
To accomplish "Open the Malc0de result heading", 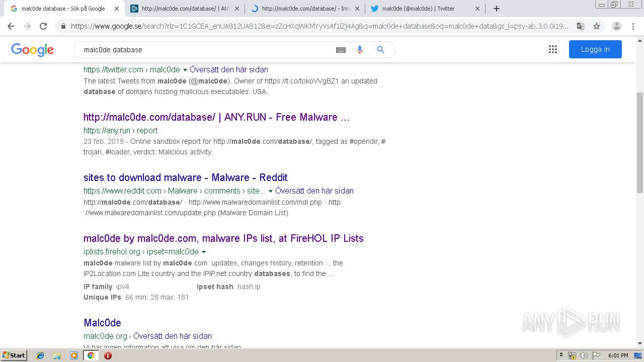I will point(102,323).
